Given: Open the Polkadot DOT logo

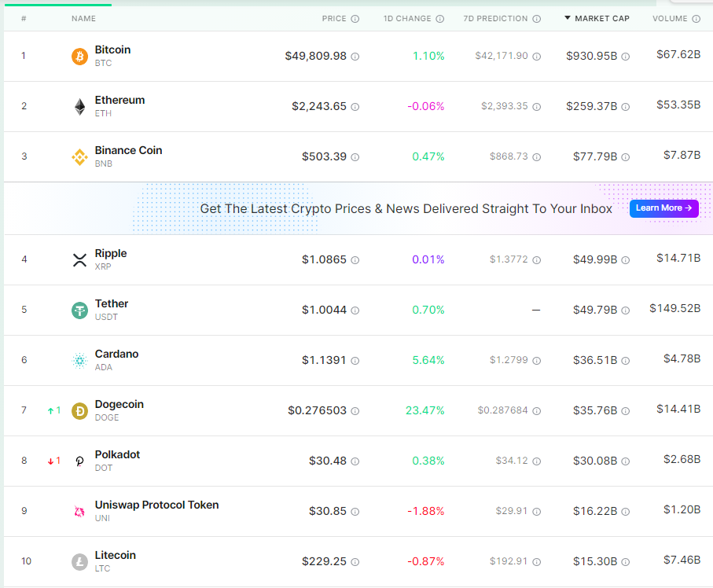Looking at the screenshot, I should (79, 461).
